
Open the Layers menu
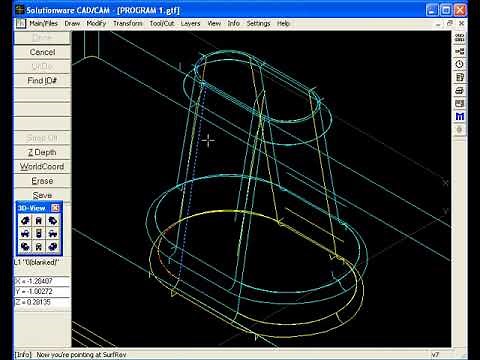(190, 23)
